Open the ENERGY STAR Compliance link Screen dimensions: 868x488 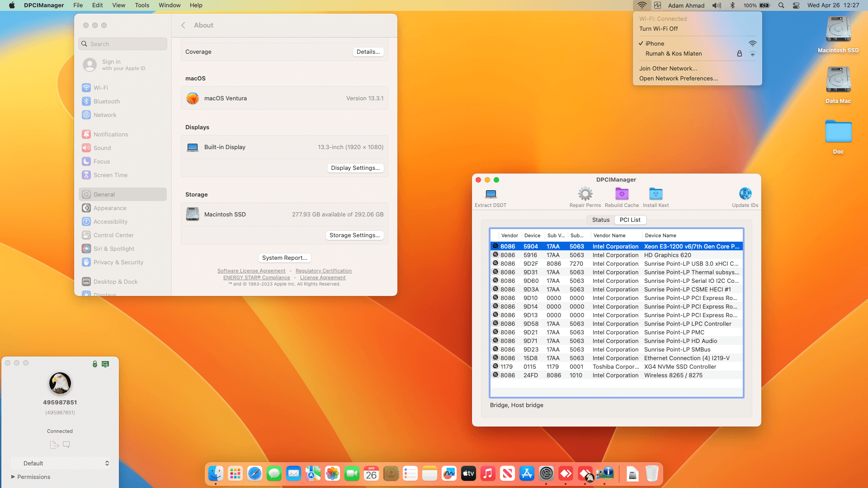click(x=257, y=278)
